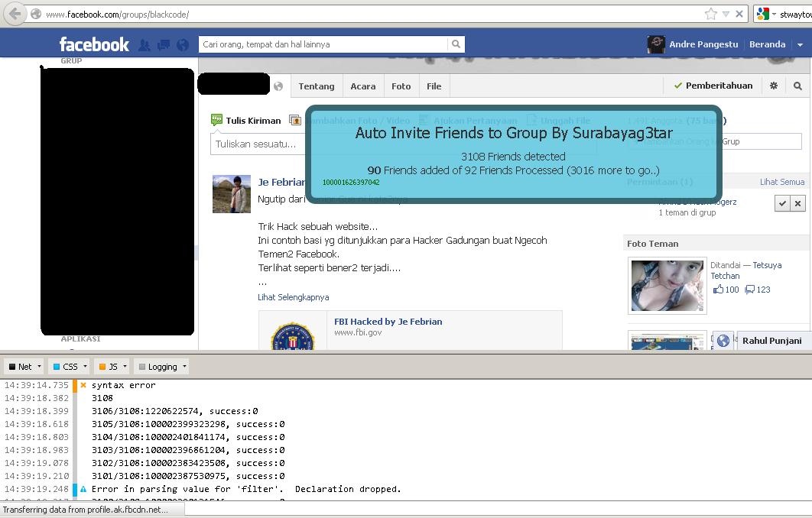Click the Google search engine icon

tap(762, 14)
